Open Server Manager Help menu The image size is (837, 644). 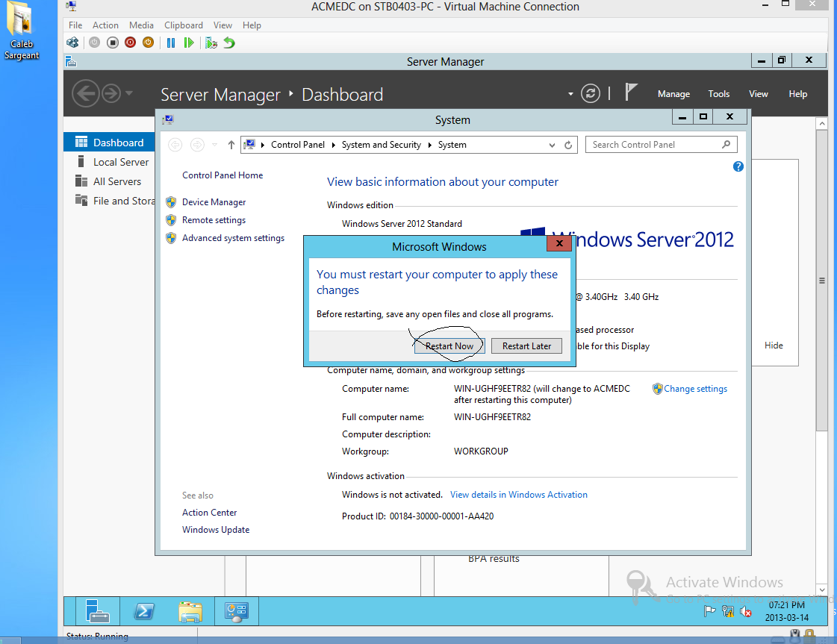(x=798, y=94)
